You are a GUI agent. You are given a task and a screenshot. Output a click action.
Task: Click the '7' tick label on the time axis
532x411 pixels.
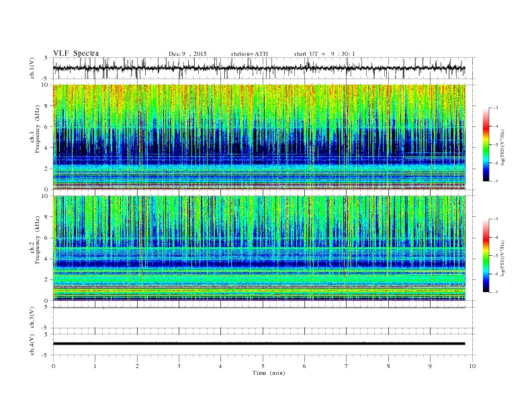pos(347,366)
